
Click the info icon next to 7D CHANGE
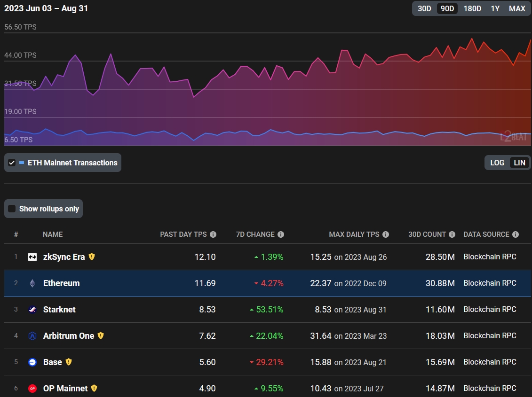281,234
